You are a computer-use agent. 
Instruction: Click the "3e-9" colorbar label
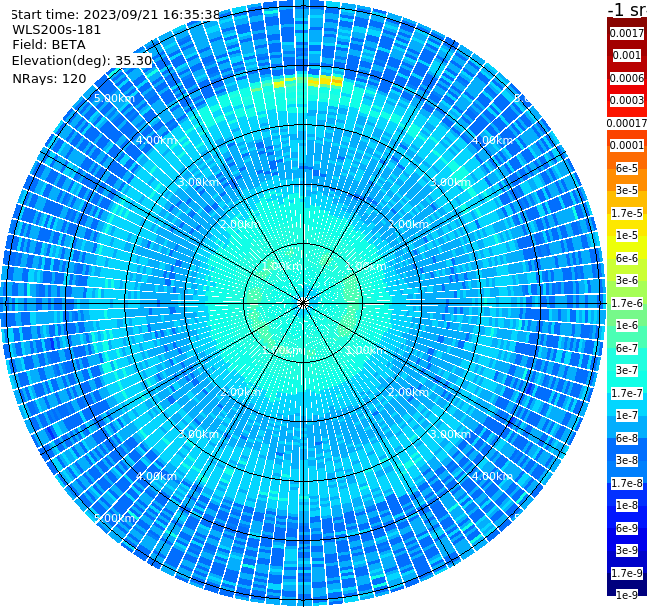(x=627, y=550)
